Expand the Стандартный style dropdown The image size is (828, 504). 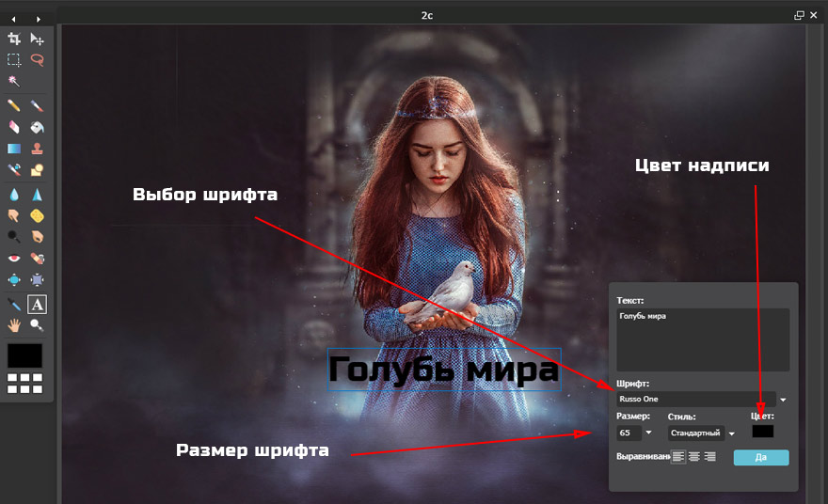pyautogui.click(x=731, y=433)
